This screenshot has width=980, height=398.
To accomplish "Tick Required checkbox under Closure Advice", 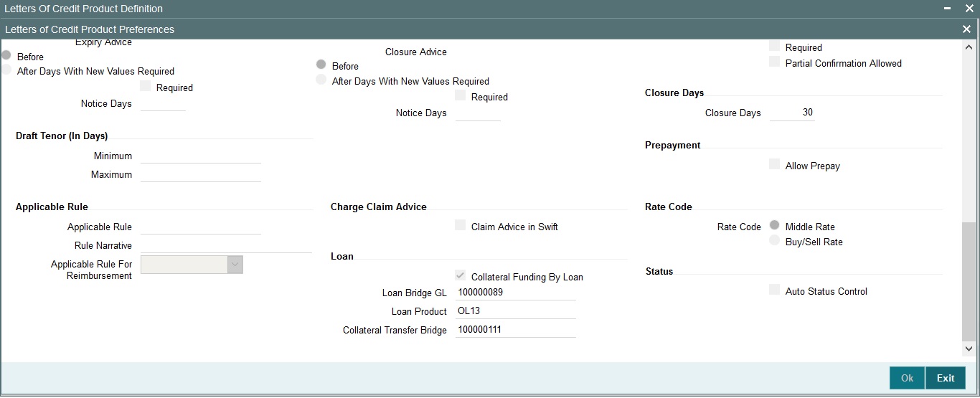I will pyautogui.click(x=461, y=95).
